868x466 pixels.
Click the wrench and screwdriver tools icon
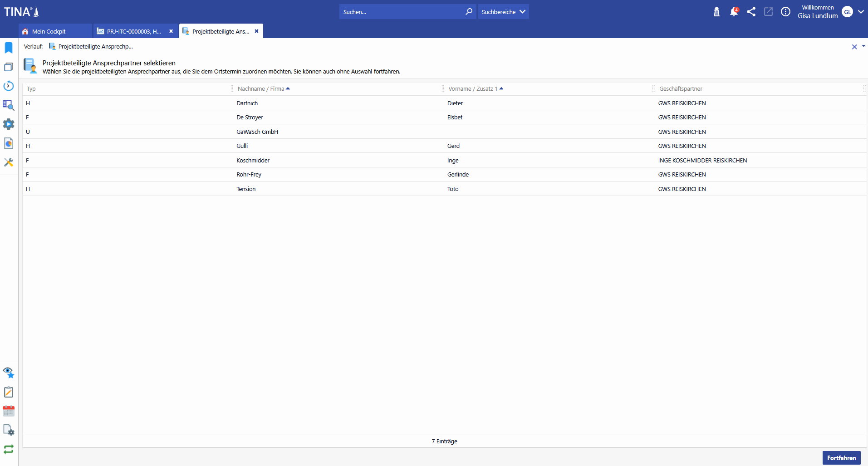click(9, 162)
